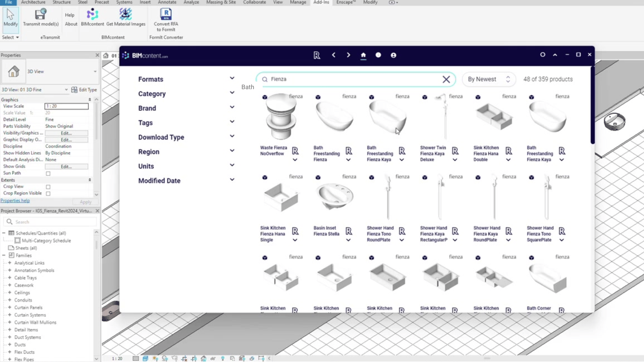Click the Edit Type icon in Properties
The height and width of the screenshot is (362, 644).
(x=74, y=90)
